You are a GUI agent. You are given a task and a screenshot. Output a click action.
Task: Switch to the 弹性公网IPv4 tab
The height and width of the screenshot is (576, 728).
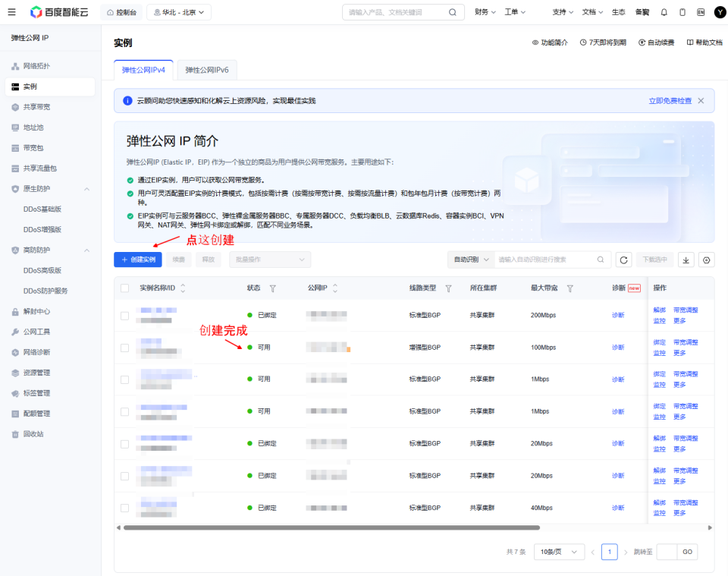(x=143, y=70)
